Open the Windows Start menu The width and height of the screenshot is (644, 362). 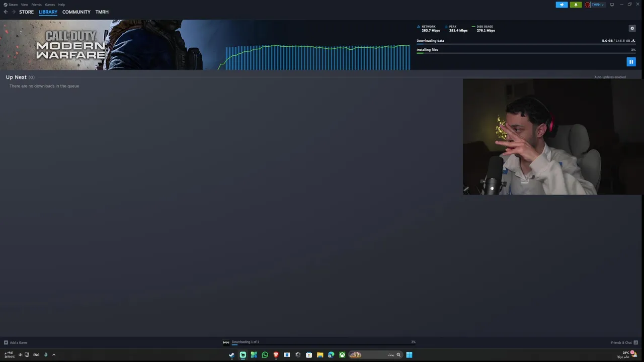(x=409, y=355)
